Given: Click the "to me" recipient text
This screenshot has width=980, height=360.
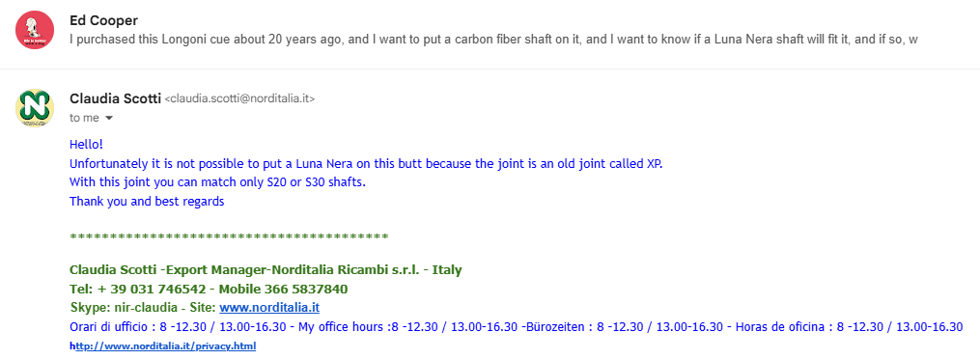Looking at the screenshot, I should [84, 118].
